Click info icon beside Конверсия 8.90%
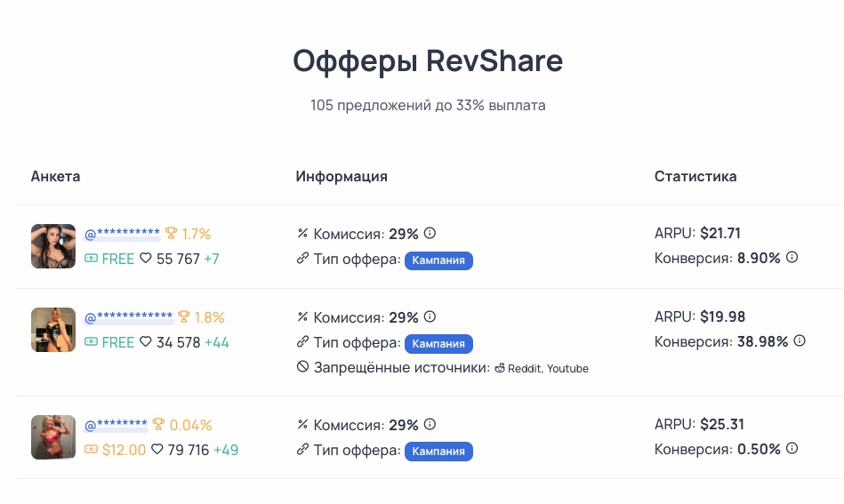Screen dimensions: 844x504 coord(792,257)
